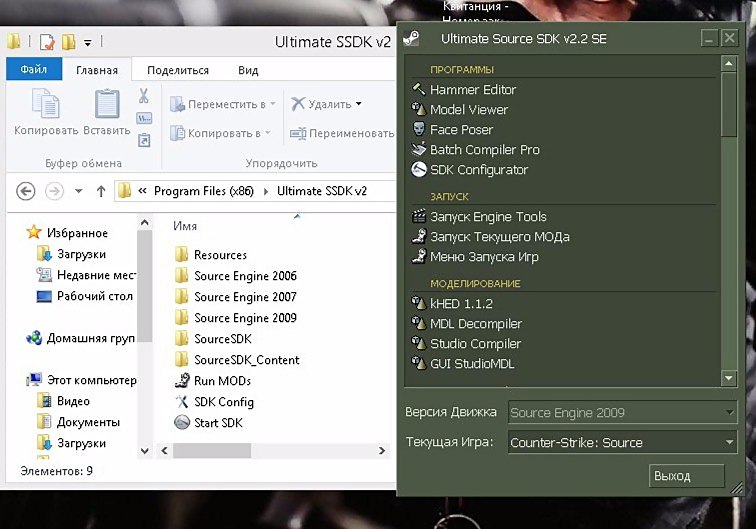Switch to Поделиться ribbon tab
This screenshot has height=529, width=756.
click(x=178, y=70)
